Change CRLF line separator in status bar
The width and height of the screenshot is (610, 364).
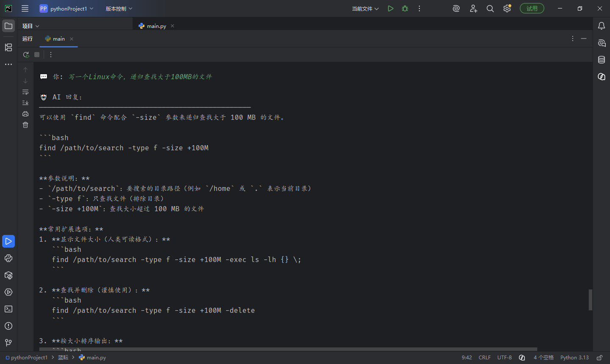pos(485,358)
